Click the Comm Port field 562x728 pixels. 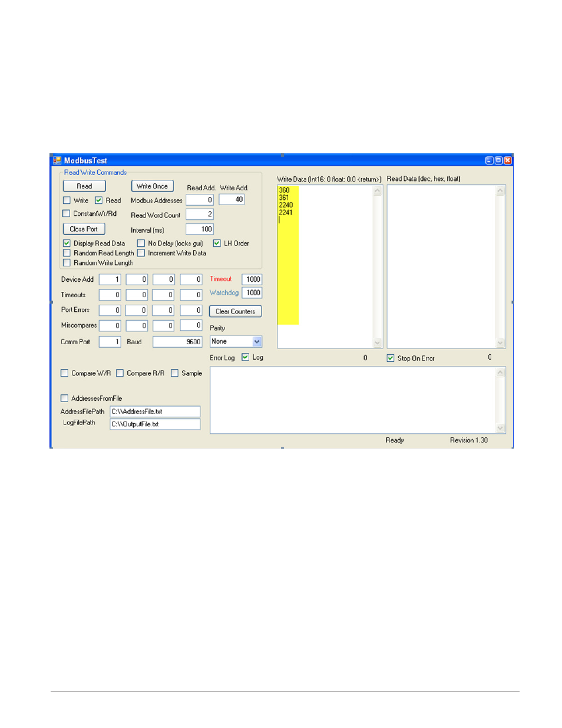[x=110, y=342]
